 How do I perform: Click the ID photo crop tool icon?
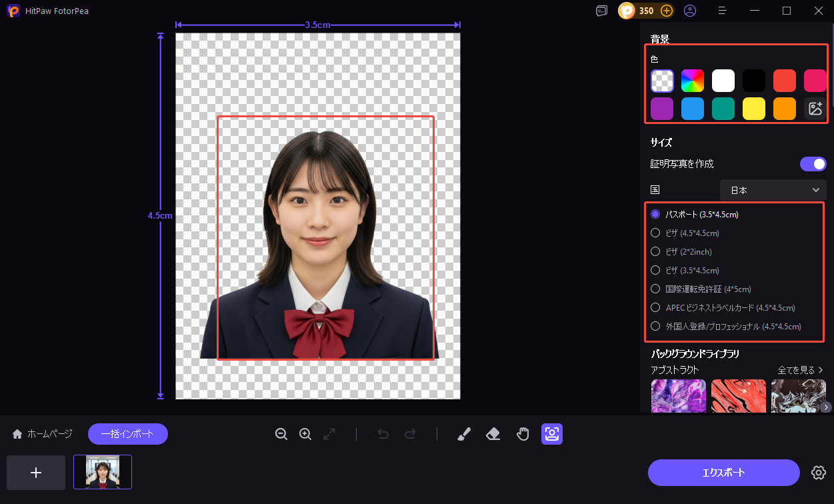552,434
